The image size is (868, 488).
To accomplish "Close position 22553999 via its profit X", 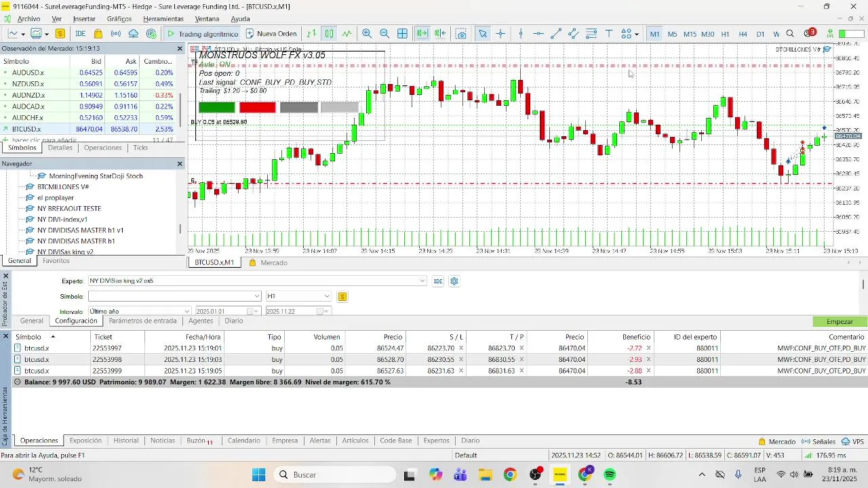I will [648, 371].
